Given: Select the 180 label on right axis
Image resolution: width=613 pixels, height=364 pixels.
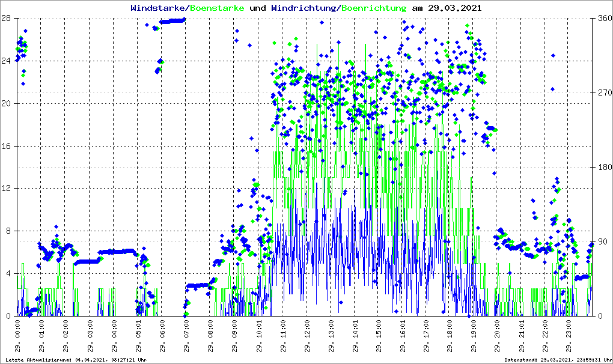Looking at the screenshot, I should click(604, 168).
